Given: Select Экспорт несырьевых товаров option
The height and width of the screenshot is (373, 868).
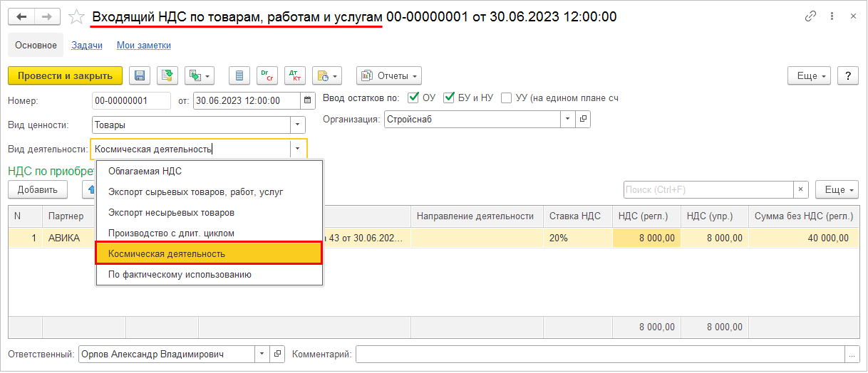Looking at the screenshot, I should (x=210, y=212).
